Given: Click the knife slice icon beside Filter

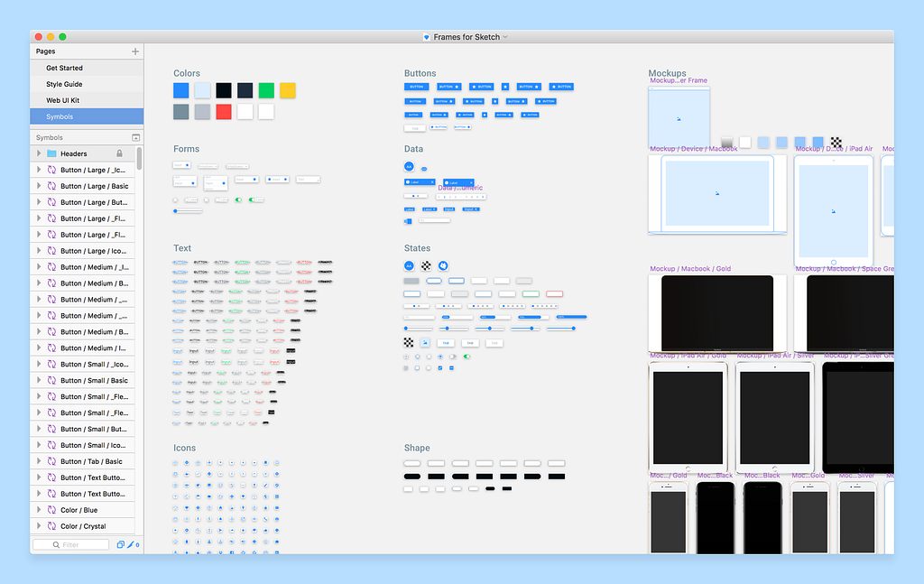Looking at the screenshot, I should (131, 544).
